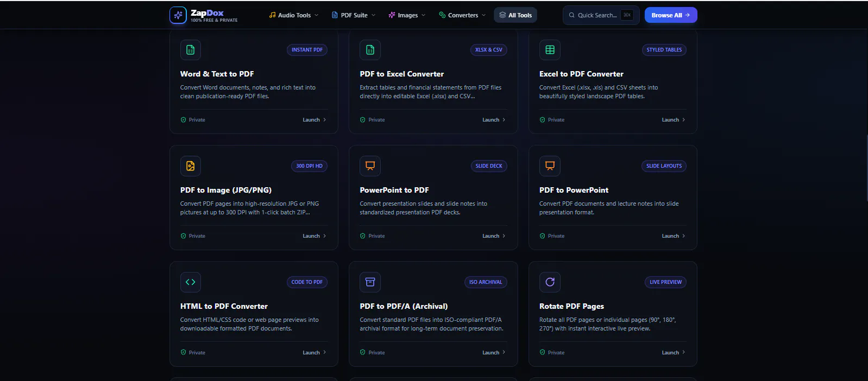
Task: Click the 300 DPI HD badge
Action: [309, 166]
